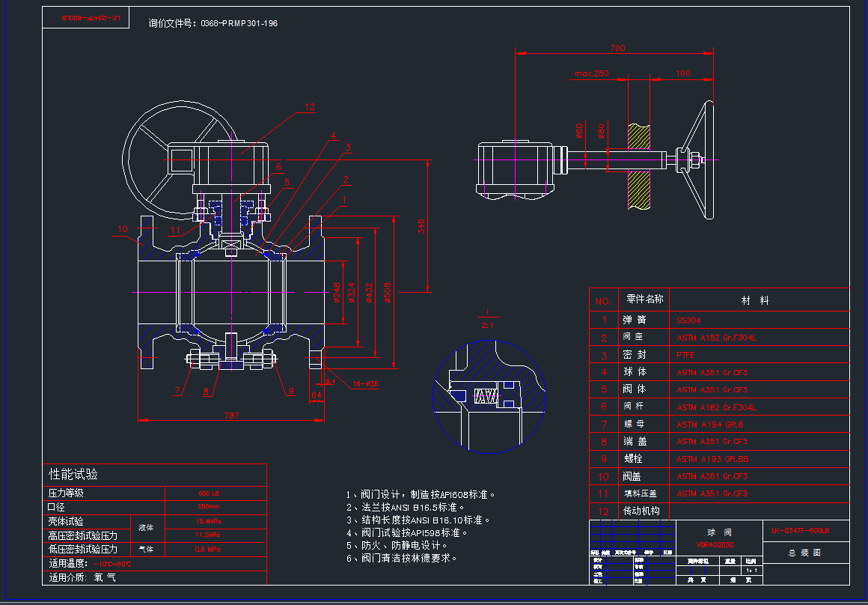Click the 700 overall length dimension

tap(617, 48)
